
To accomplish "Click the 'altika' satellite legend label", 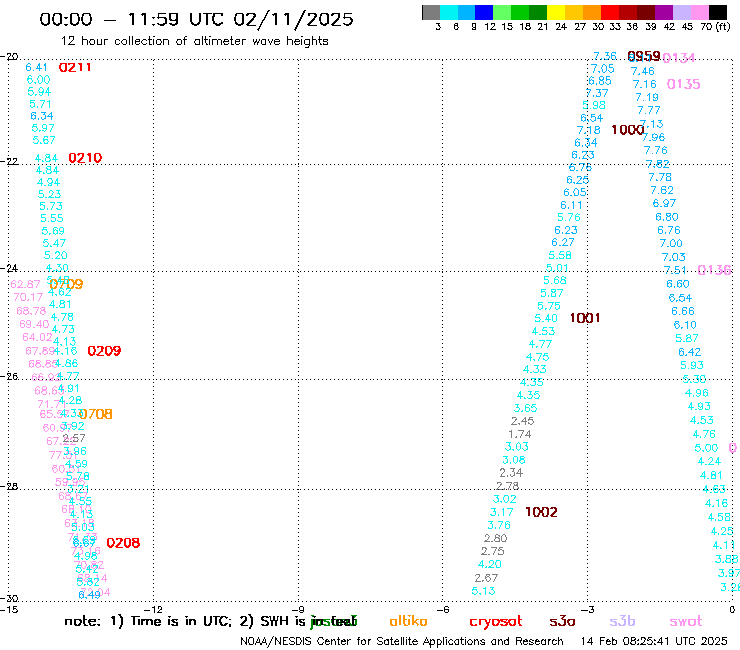I will pyautogui.click(x=408, y=621).
